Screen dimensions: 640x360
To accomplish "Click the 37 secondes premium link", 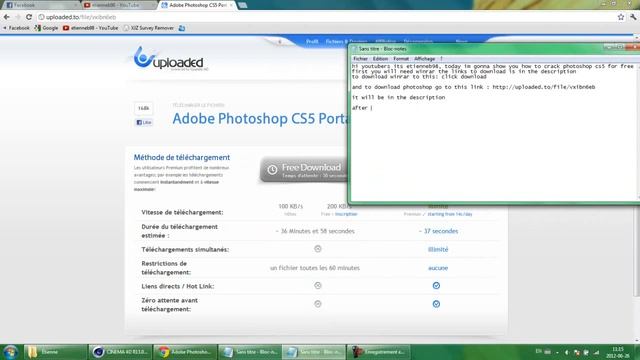I will point(438,231).
